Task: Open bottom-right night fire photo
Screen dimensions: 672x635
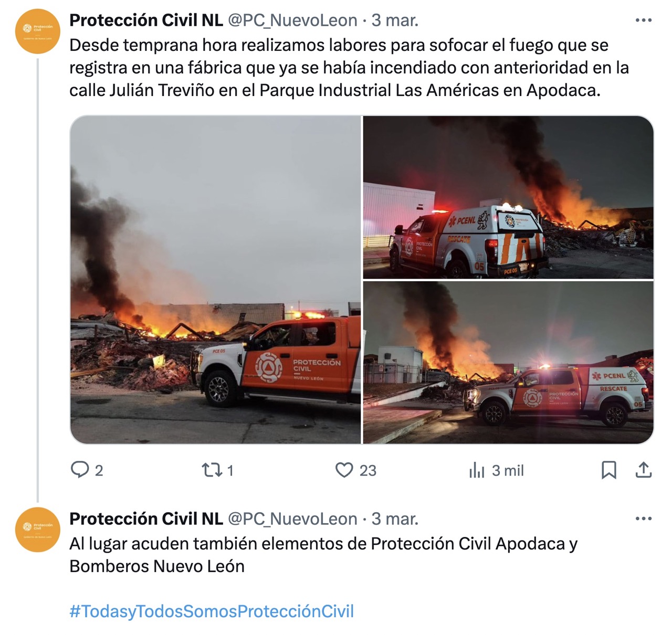Action: coord(508,363)
